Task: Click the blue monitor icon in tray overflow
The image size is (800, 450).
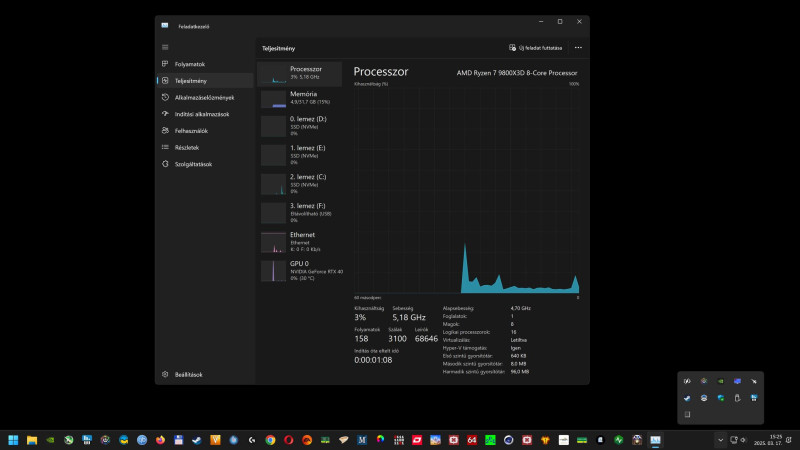Action: [737, 381]
